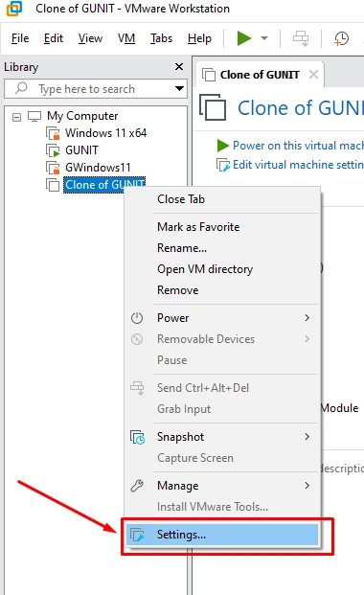Viewport: 364px width, 595px height.
Task: Expand the Snapshot submenu arrow
Action: (307, 437)
